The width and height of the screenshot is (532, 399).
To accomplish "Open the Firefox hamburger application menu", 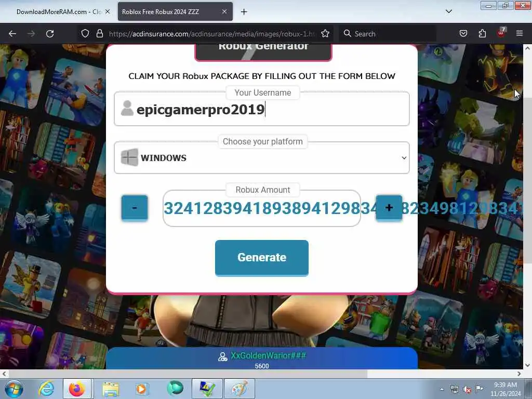I will click(520, 34).
